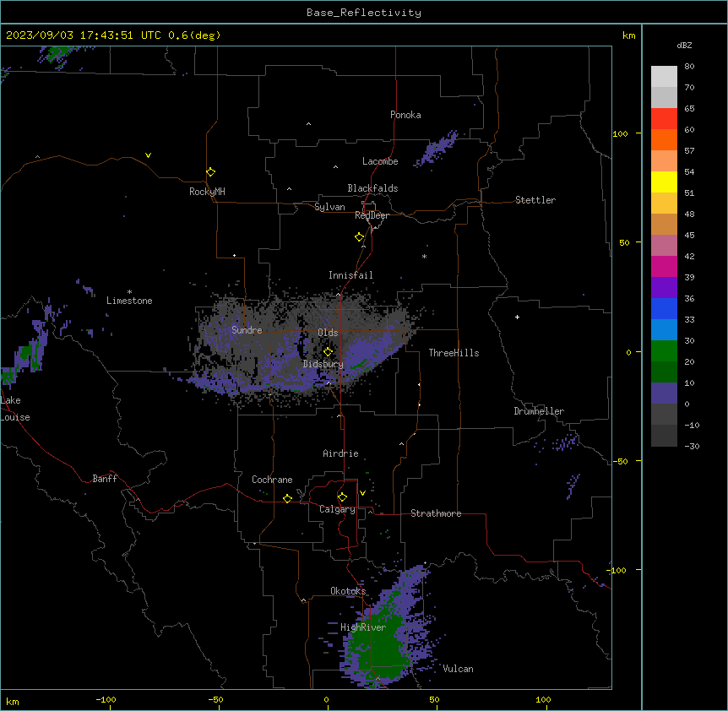Click the Olds label
The width and height of the screenshot is (728, 711).
click(x=328, y=333)
